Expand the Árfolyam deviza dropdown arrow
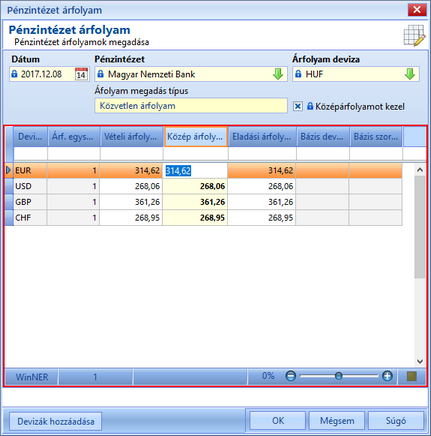The image size is (431, 436). pyautogui.click(x=410, y=74)
